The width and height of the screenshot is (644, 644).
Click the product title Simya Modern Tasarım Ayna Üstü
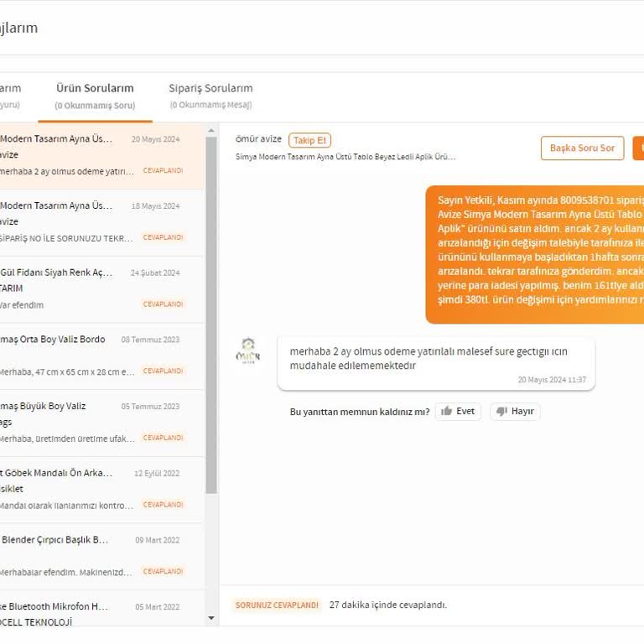(x=345, y=157)
